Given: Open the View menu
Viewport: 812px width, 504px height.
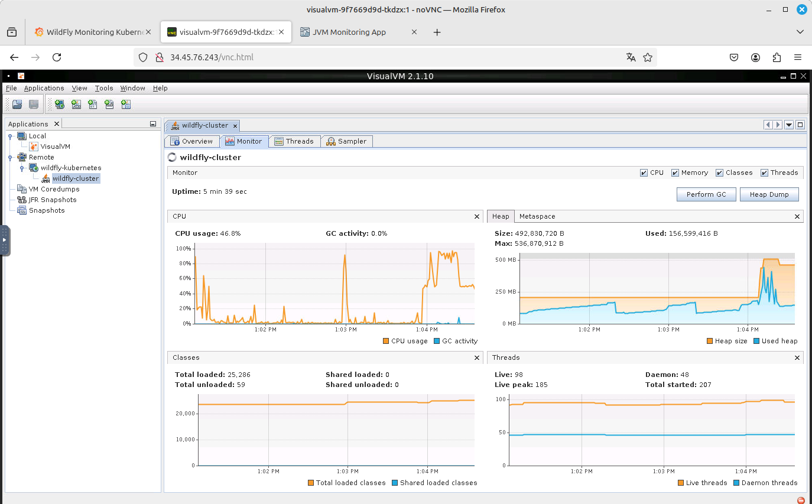Looking at the screenshot, I should 80,88.
